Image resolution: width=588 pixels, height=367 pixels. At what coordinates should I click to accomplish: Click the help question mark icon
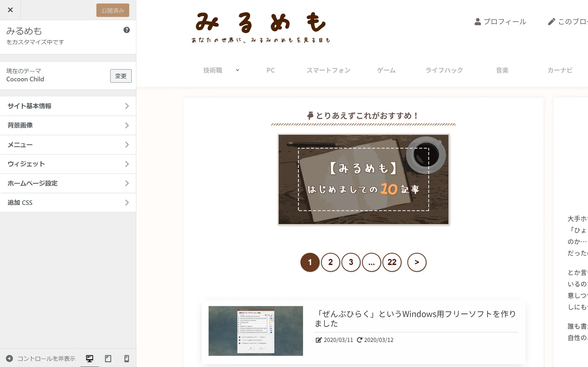[126, 30]
